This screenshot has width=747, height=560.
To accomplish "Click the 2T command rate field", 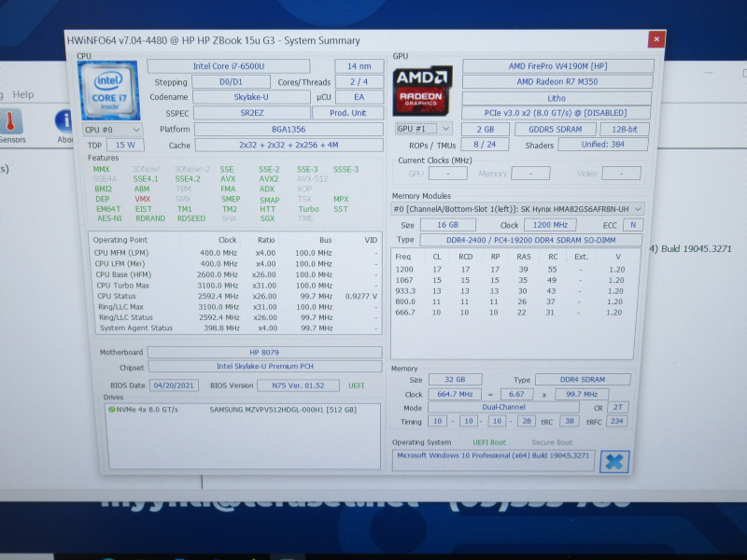I will pos(617,407).
